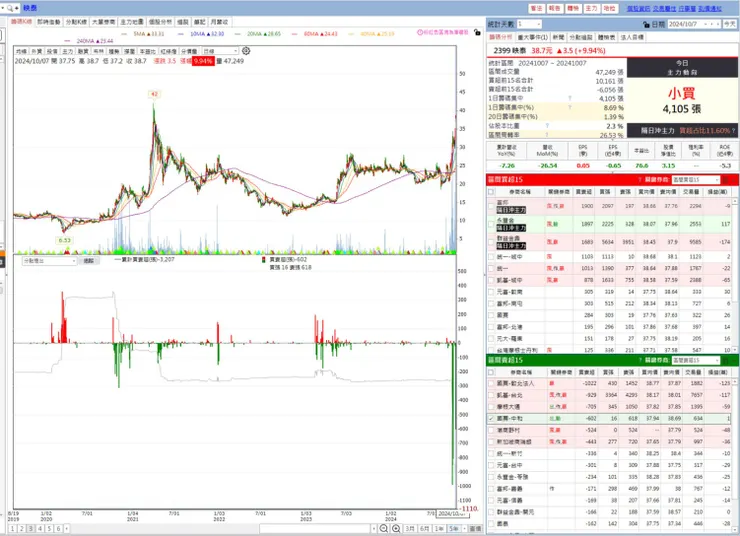Expand more pages arrow after page 6

tap(67, 529)
